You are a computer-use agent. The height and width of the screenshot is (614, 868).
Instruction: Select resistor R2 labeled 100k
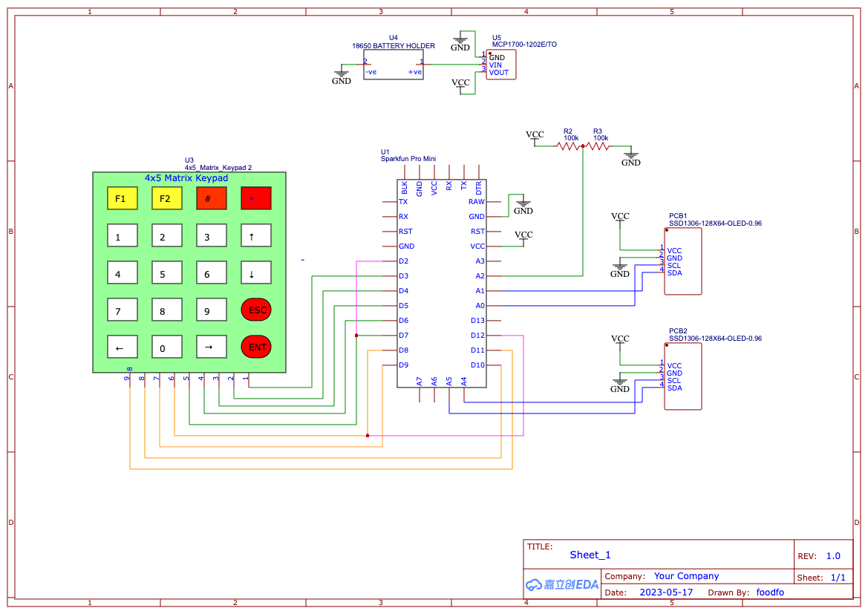coord(568,147)
